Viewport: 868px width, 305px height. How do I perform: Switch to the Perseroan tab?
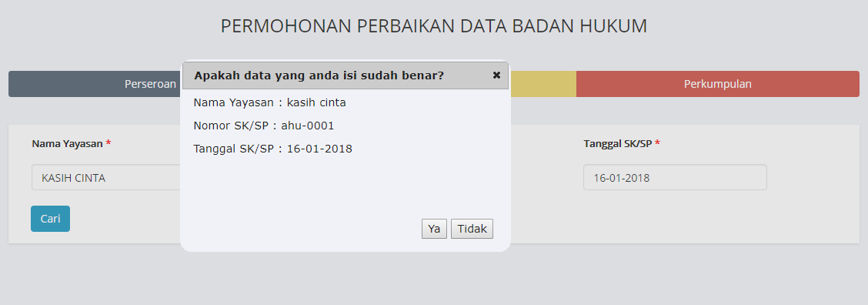pyautogui.click(x=95, y=84)
